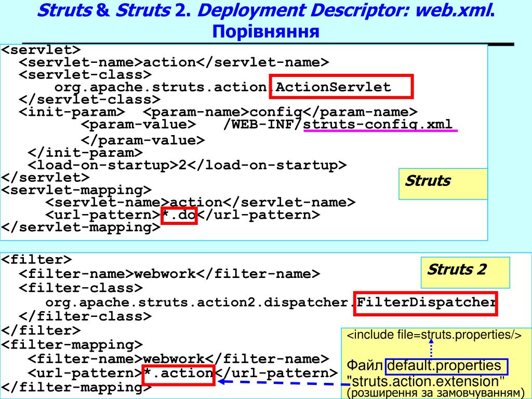The width and height of the screenshot is (532, 399).
Task: Click the word "Порівняння" in the heading
Action: pos(265,32)
